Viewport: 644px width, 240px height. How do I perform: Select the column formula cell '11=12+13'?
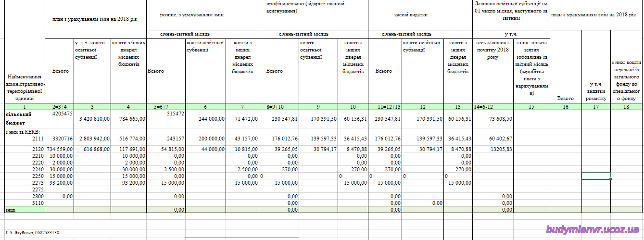tap(386, 107)
